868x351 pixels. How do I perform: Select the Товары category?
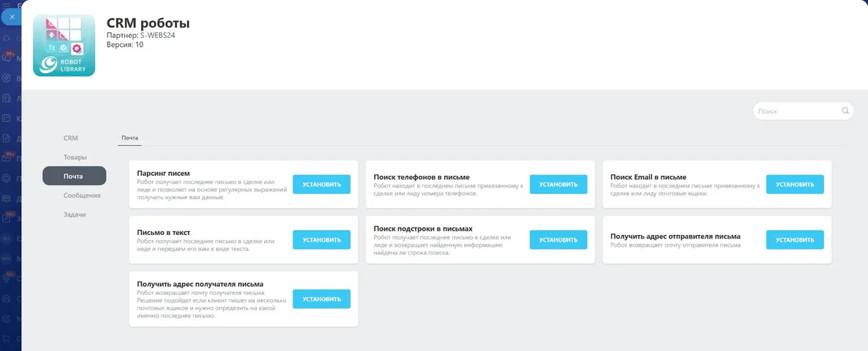(75, 157)
